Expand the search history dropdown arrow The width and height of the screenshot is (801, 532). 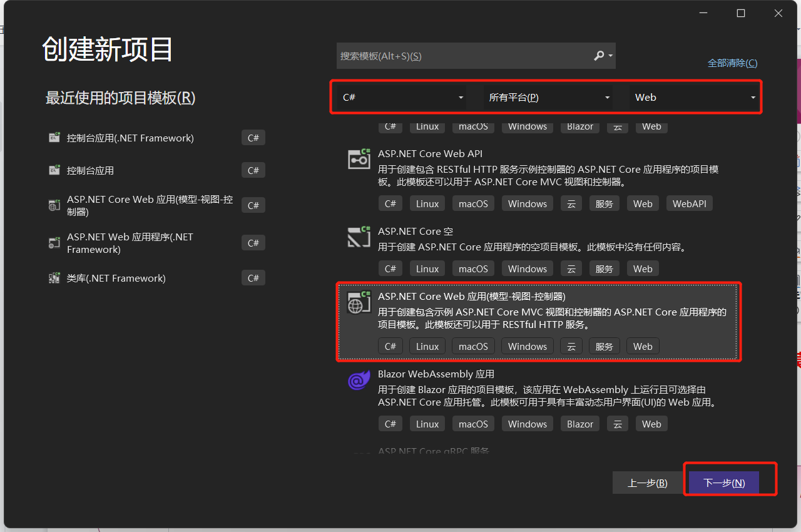[611, 56]
